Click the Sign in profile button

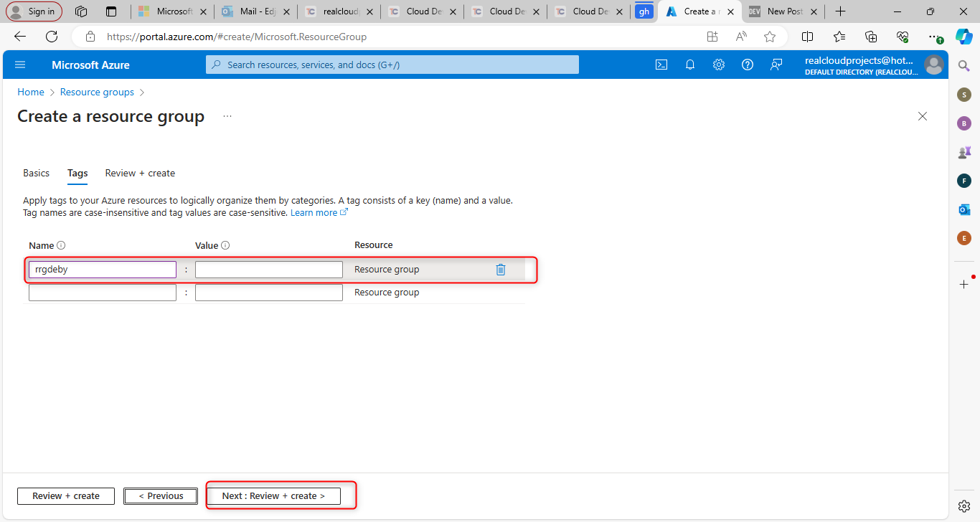click(34, 11)
